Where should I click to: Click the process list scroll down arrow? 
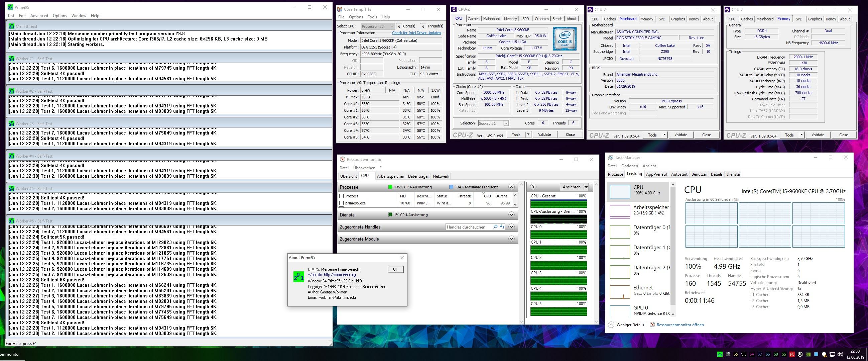[515, 204]
